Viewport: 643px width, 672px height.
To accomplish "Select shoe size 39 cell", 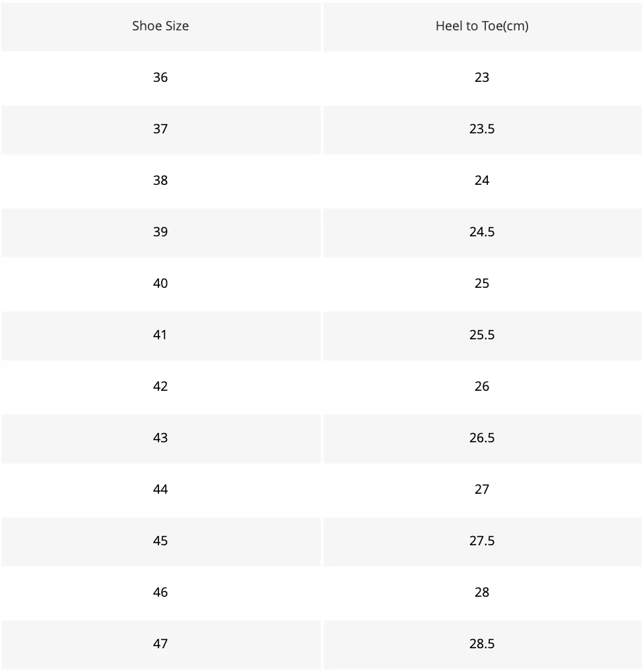I will click(160, 232).
